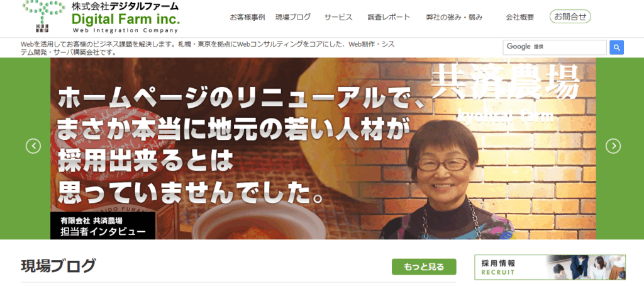Click the Digital Farm tree logo icon
The height and width of the screenshot is (286, 644).
43,16
